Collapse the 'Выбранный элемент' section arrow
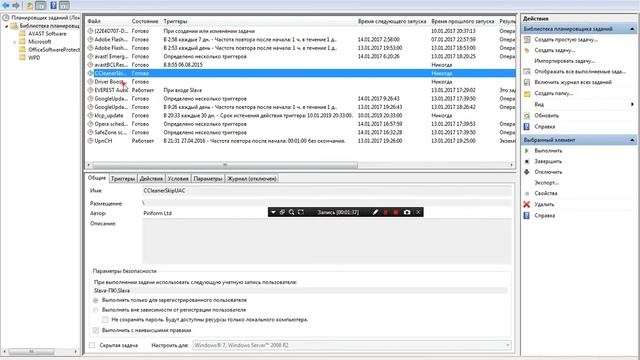Screen dimensions: 640x360 (632, 140)
